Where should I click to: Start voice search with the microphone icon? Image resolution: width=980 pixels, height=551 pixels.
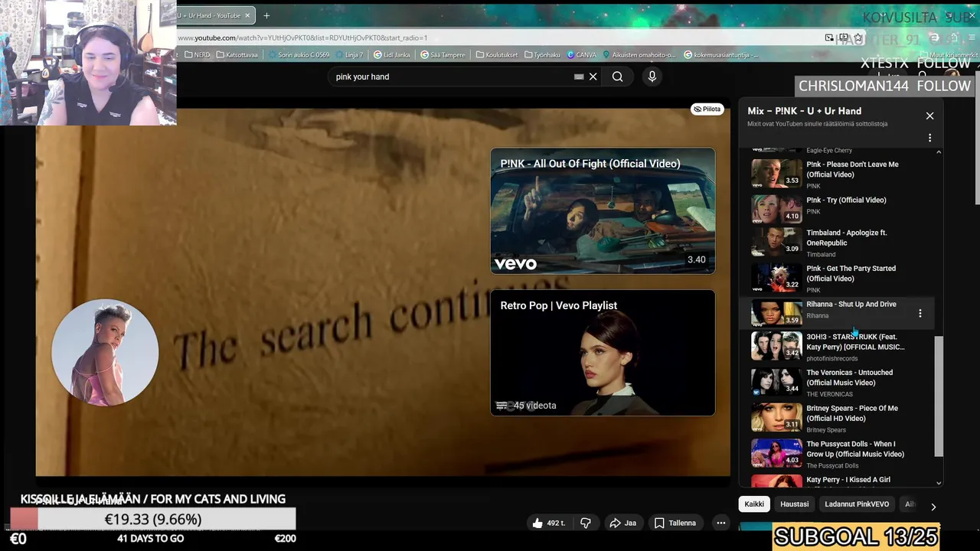point(652,77)
